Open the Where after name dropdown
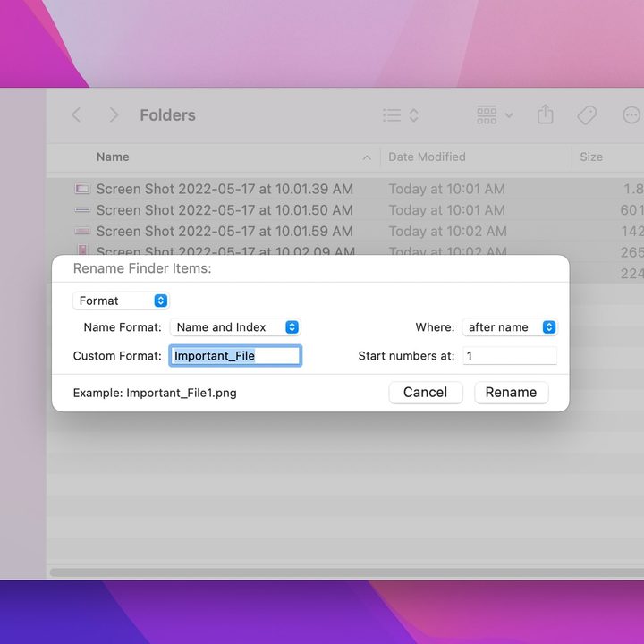Viewport: 644px width, 644px height. coord(510,327)
